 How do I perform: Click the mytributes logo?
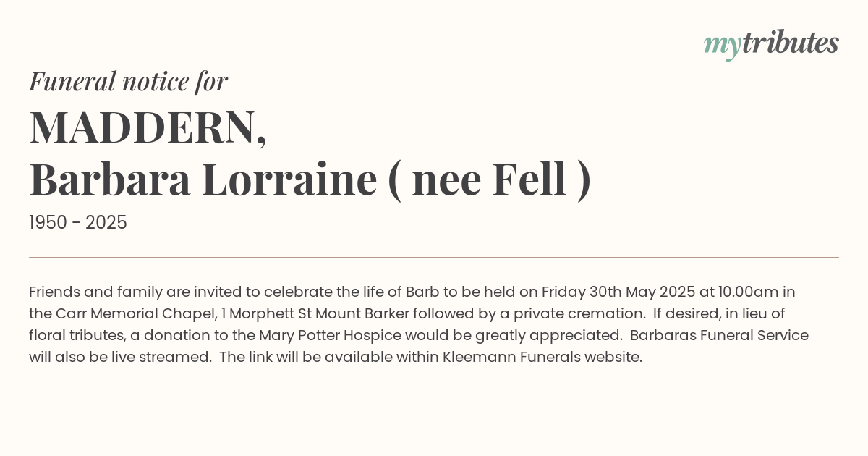pyautogui.click(x=771, y=44)
